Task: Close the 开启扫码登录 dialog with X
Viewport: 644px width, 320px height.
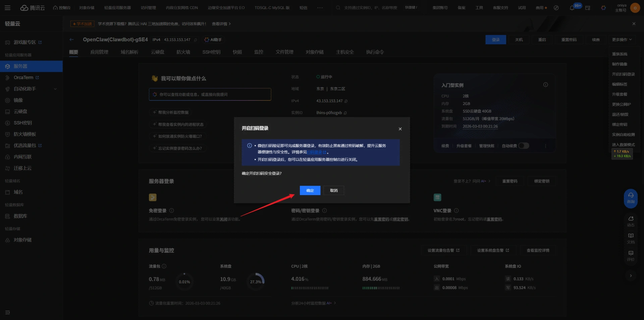Action: coord(400,129)
